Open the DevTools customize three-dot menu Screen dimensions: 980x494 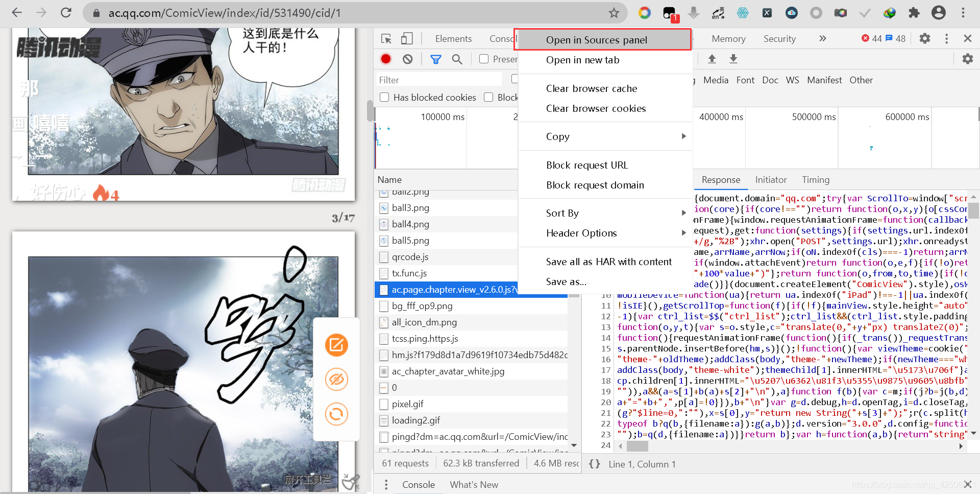pos(946,38)
